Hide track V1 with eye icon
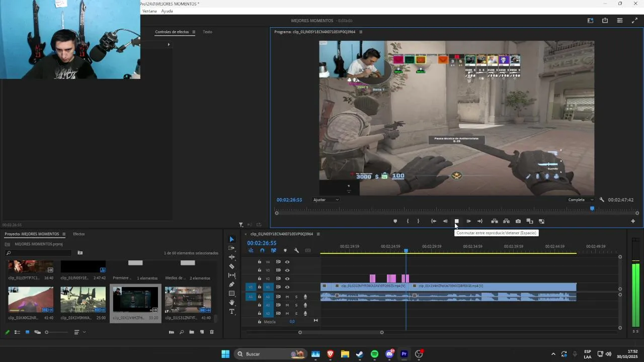This screenshot has width=644, height=362. (287, 287)
